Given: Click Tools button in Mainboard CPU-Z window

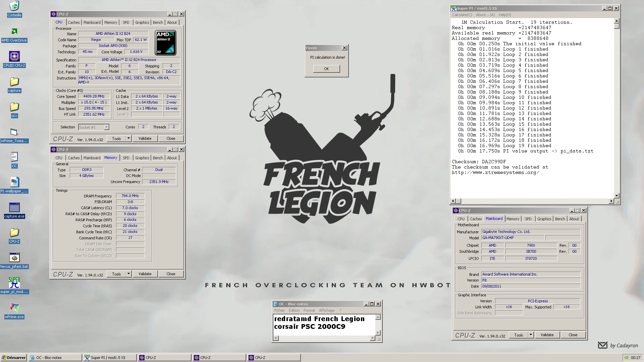Looking at the screenshot, I should tap(519, 335).
